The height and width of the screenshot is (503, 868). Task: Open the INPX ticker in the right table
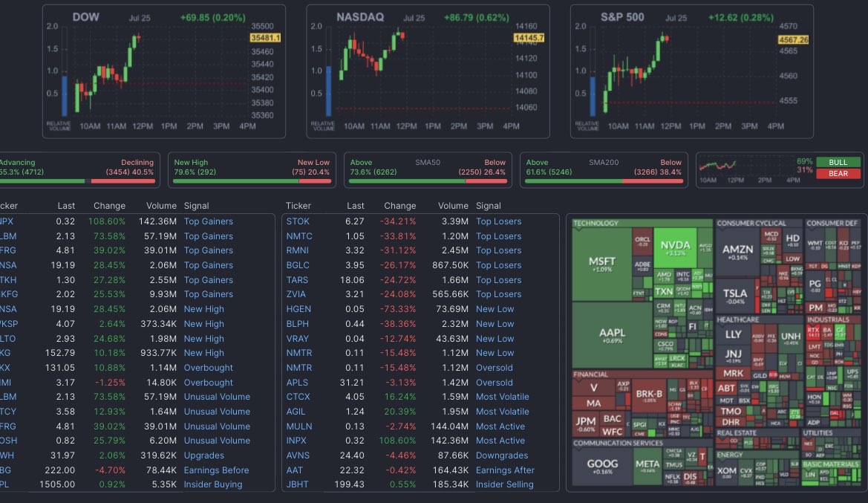coord(296,441)
